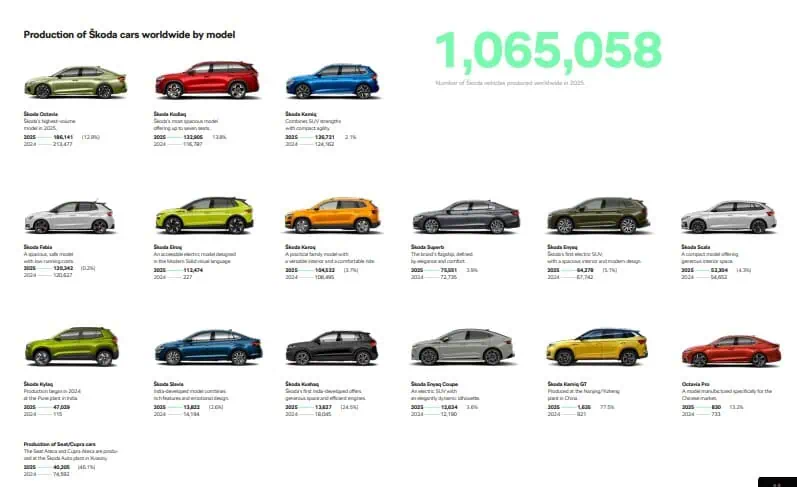Click Octavia Pro's 2025 figure '830'

click(716, 407)
